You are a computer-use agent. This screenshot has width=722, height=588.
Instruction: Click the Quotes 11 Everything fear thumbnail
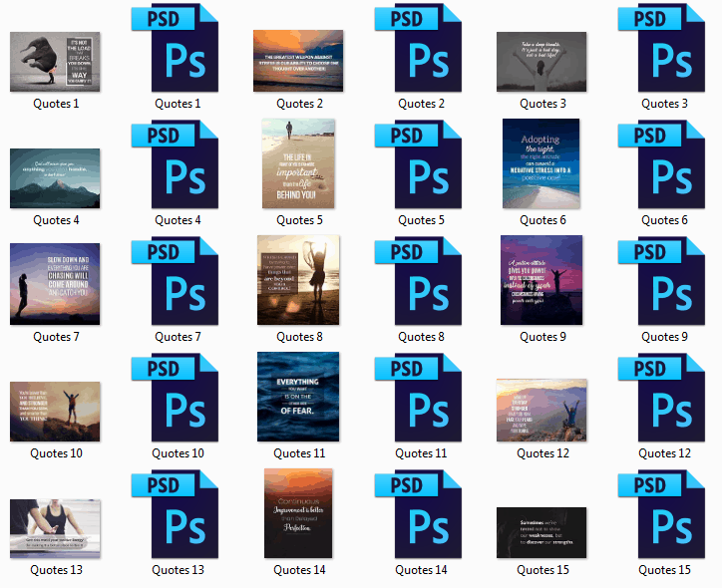pos(298,397)
